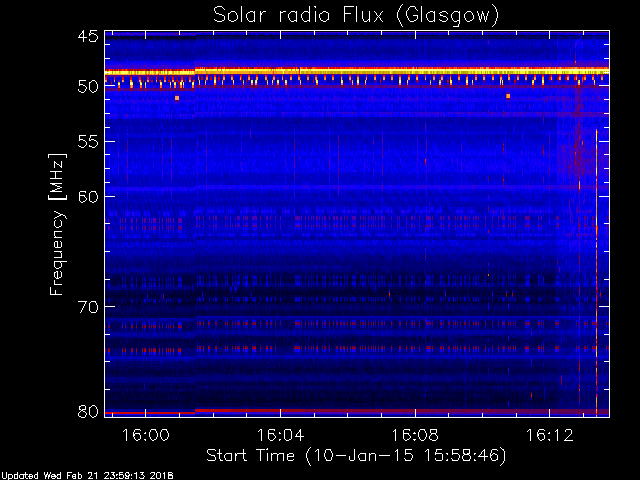Click the "Solar radio Flux (Glasgow)" title
640x480 pixels.
coord(356,16)
